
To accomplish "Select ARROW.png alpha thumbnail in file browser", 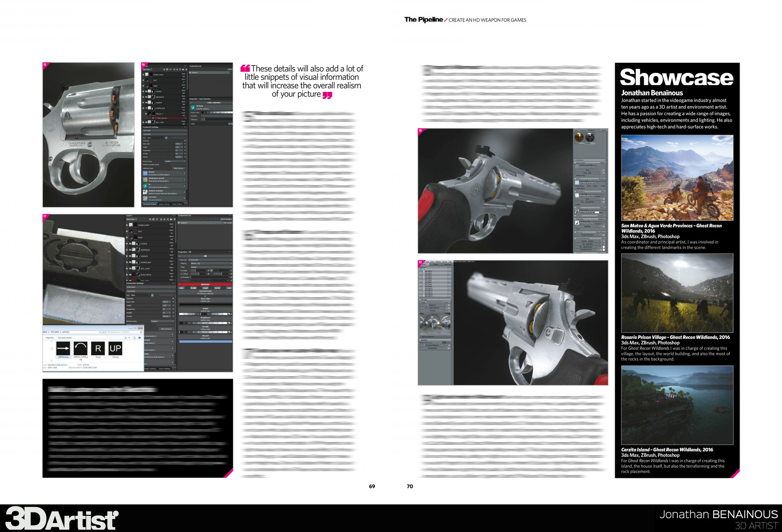I will (63, 348).
